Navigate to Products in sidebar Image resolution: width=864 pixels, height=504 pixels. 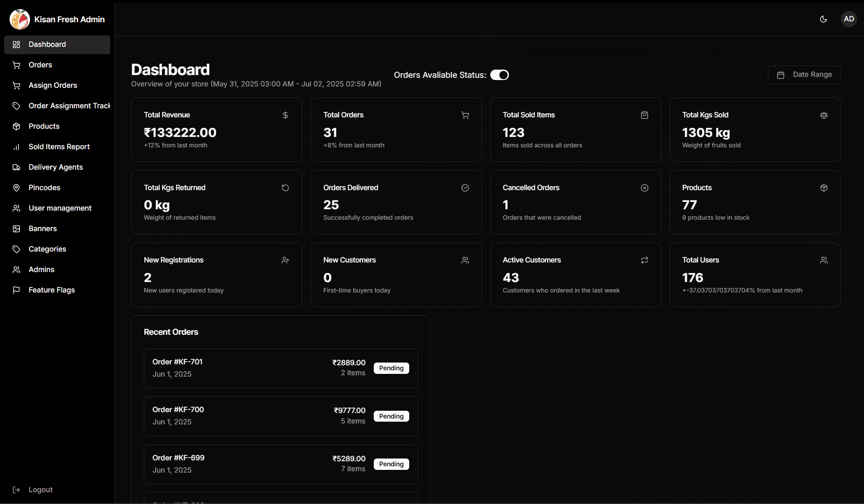click(57, 126)
